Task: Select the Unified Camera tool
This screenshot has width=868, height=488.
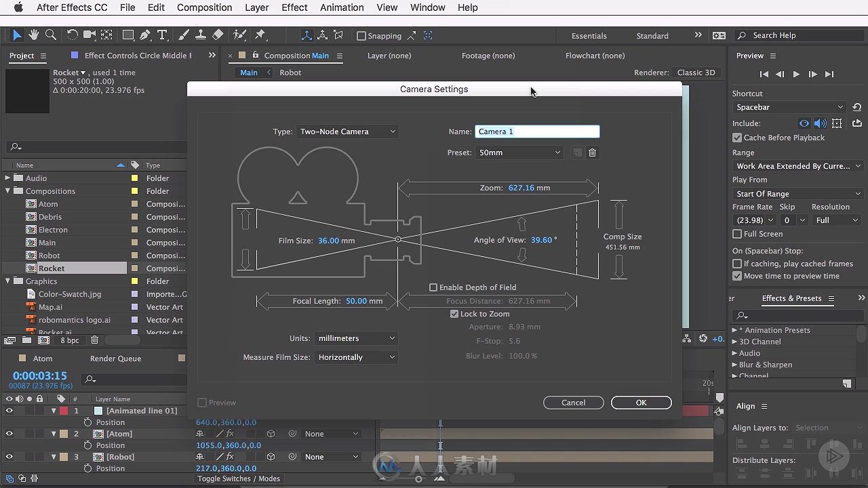Action: pos(90,35)
